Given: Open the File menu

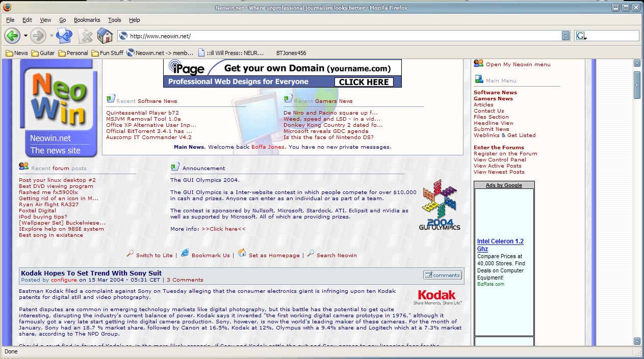Looking at the screenshot, I should [10, 20].
